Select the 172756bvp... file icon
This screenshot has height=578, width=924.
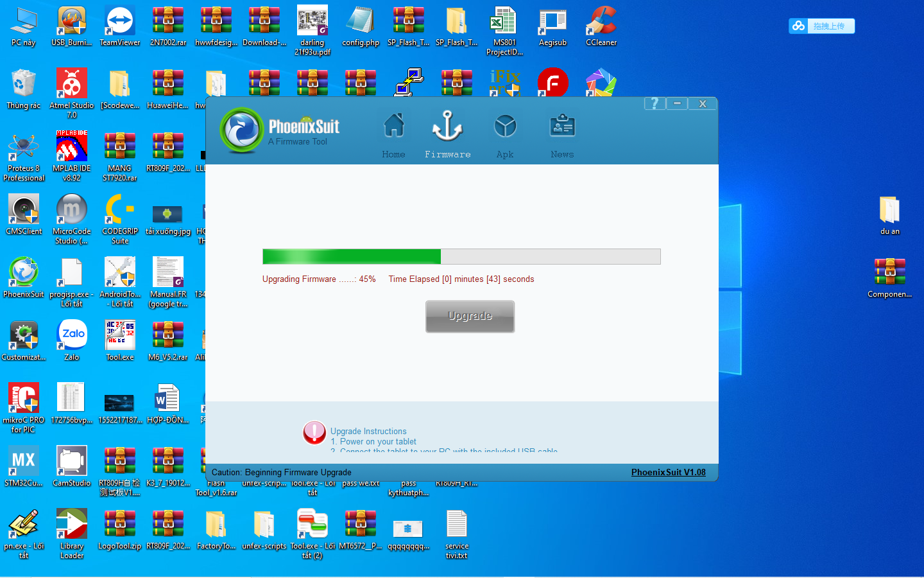click(x=72, y=404)
